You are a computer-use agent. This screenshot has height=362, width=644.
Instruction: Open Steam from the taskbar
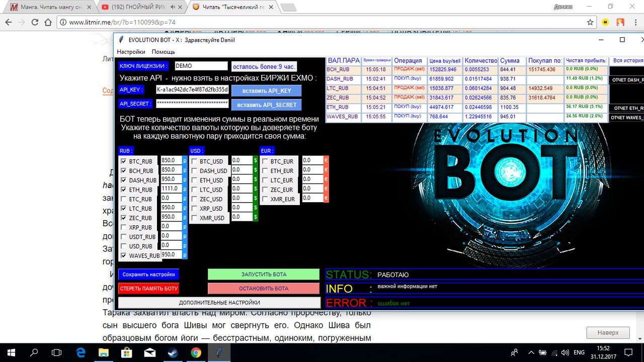point(173,352)
